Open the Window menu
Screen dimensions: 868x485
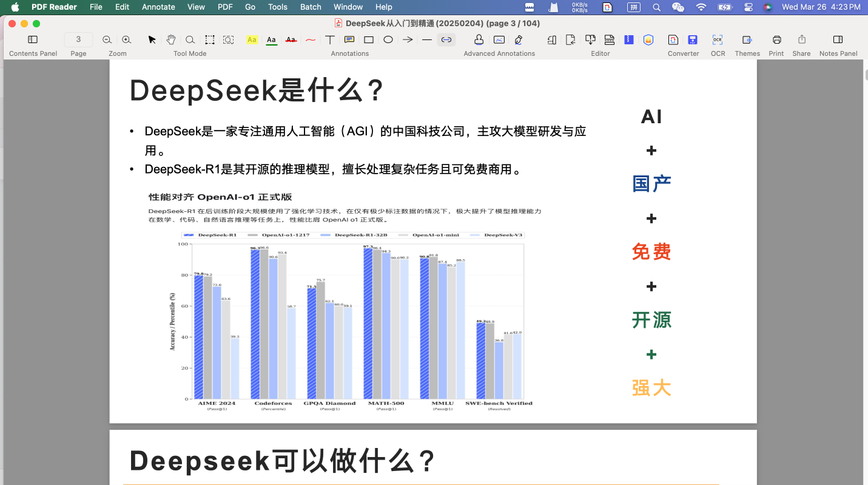[x=348, y=7]
